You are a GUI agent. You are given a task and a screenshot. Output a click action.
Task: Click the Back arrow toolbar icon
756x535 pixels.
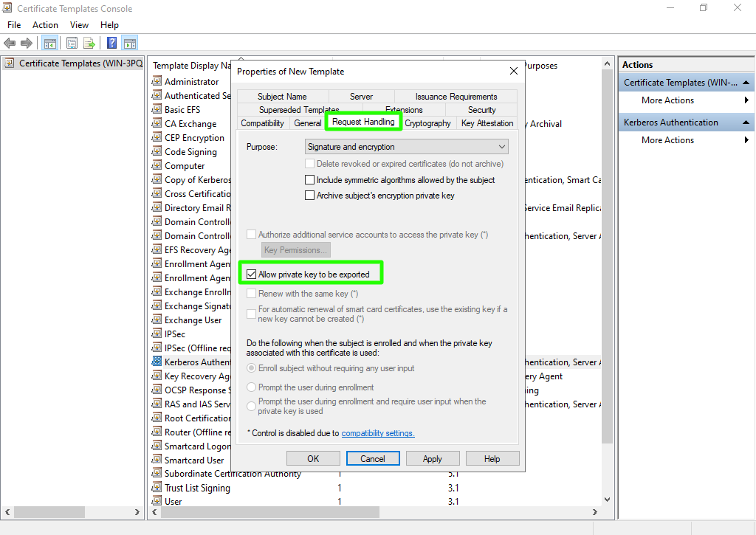point(10,44)
